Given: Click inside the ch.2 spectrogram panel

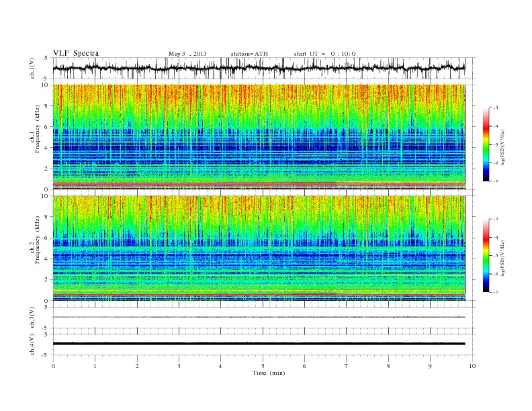Looking at the screenshot, I should [x=259, y=248].
